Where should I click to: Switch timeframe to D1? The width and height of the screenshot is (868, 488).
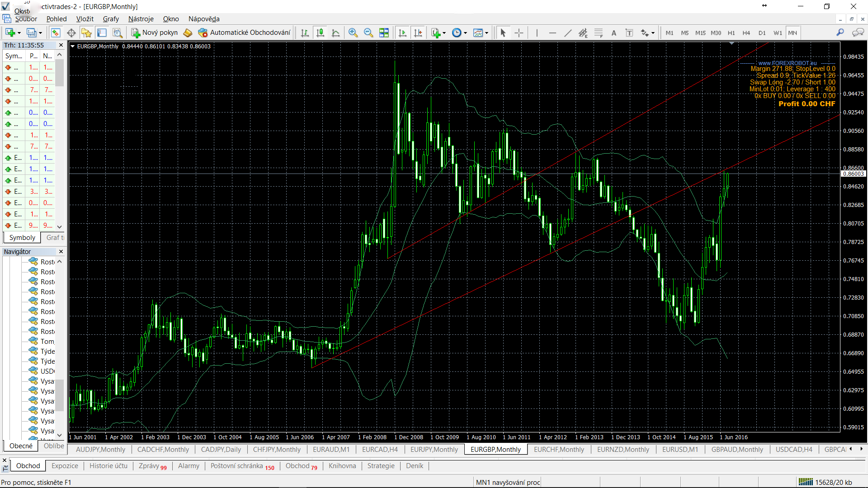[x=762, y=33]
